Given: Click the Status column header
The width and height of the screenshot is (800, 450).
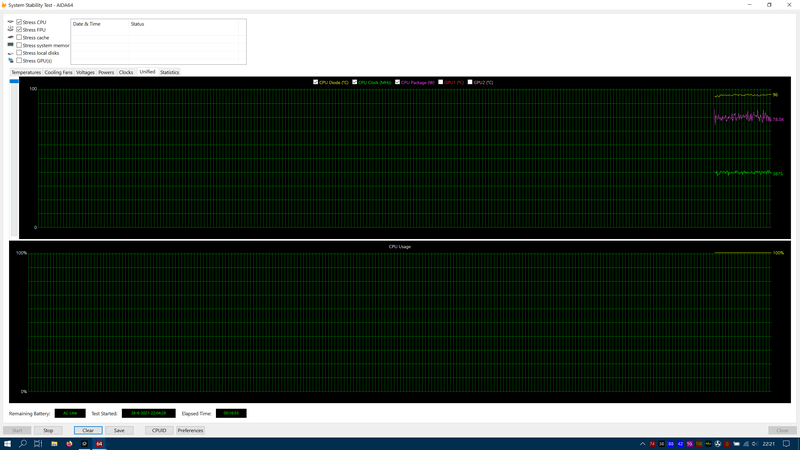Looking at the screenshot, I should [x=184, y=24].
